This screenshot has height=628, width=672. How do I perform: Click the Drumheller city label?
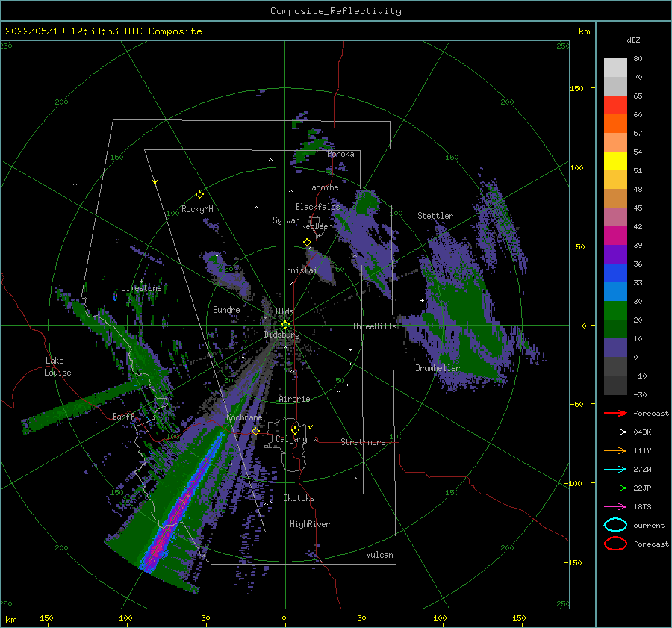[438, 368]
